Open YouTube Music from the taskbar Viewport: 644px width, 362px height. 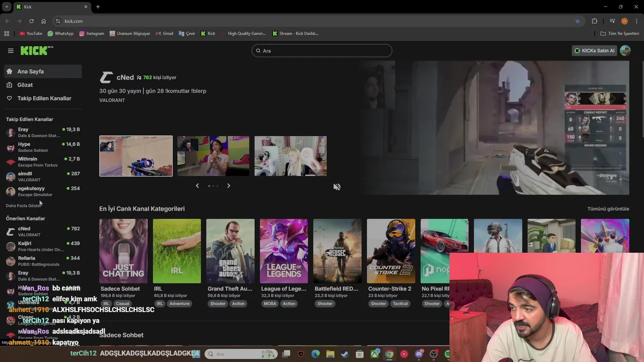pos(404,354)
